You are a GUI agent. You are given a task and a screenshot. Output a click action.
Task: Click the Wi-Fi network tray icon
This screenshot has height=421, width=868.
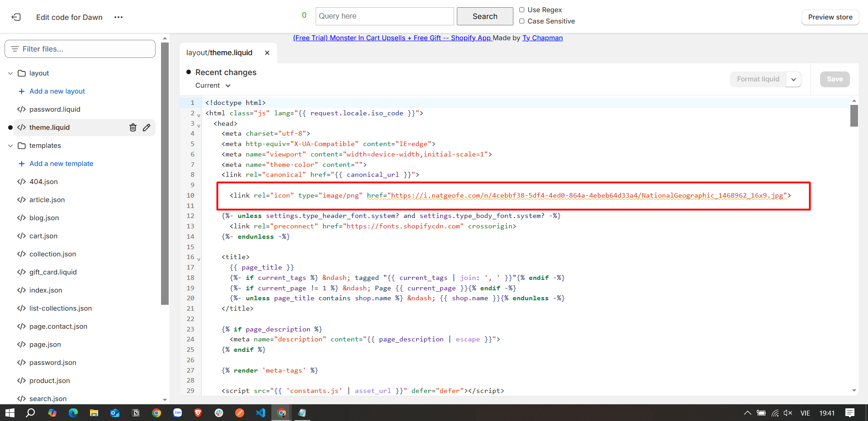pyautogui.click(x=775, y=413)
